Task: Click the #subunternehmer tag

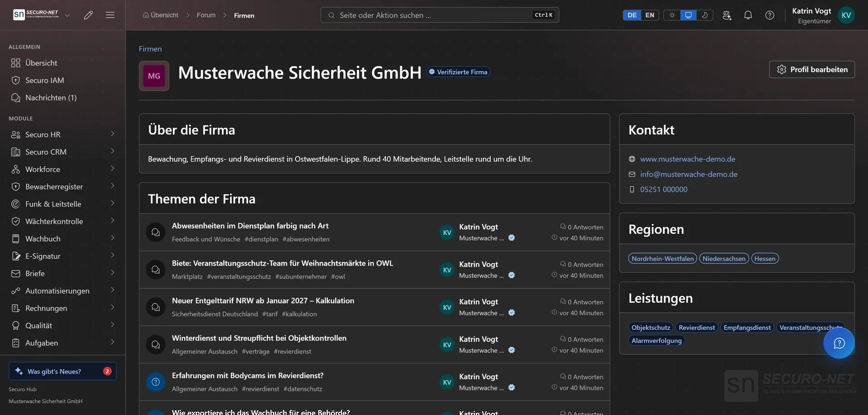Action: 301,277
